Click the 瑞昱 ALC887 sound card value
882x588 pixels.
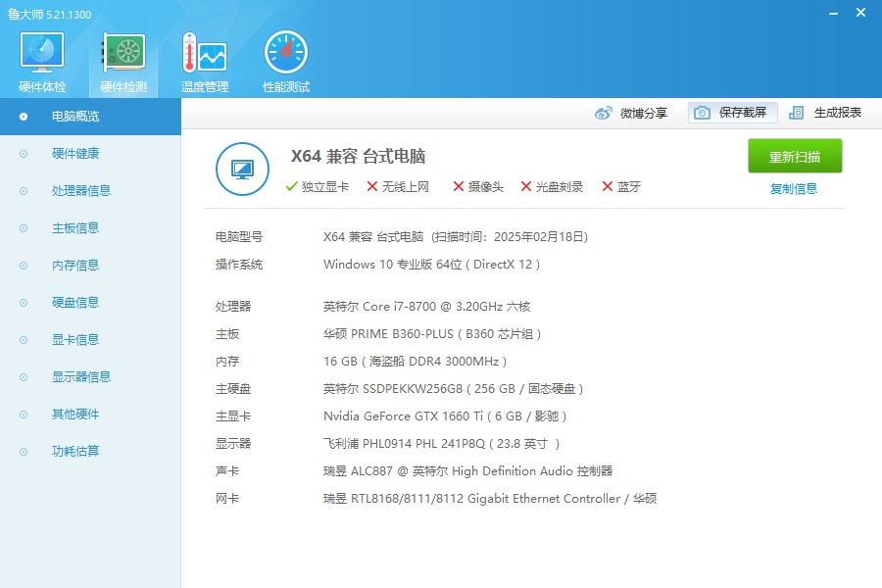[468, 471]
